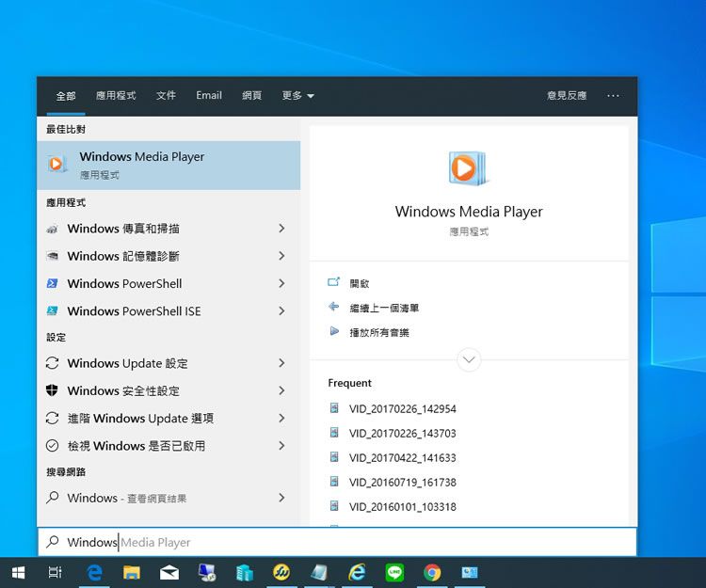Click 繼續上一個清單 in the preview pane
Viewport: 706px width, 588px height.
(384, 308)
